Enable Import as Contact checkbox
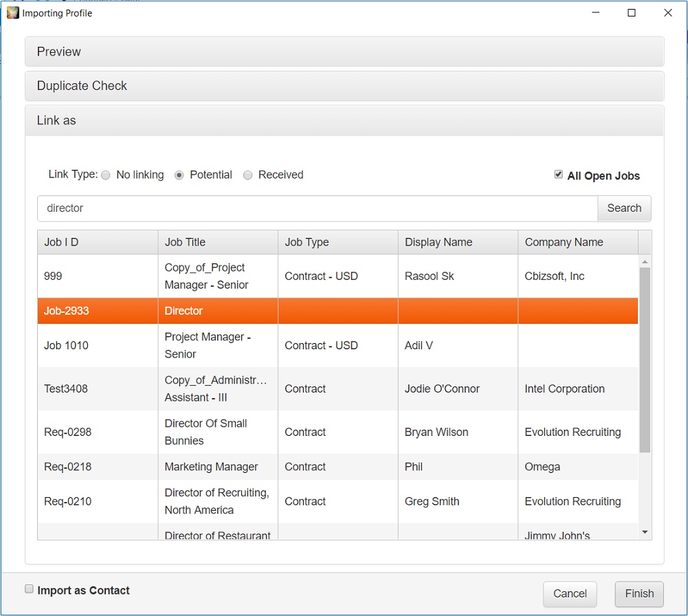688x616 pixels. coord(29,588)
